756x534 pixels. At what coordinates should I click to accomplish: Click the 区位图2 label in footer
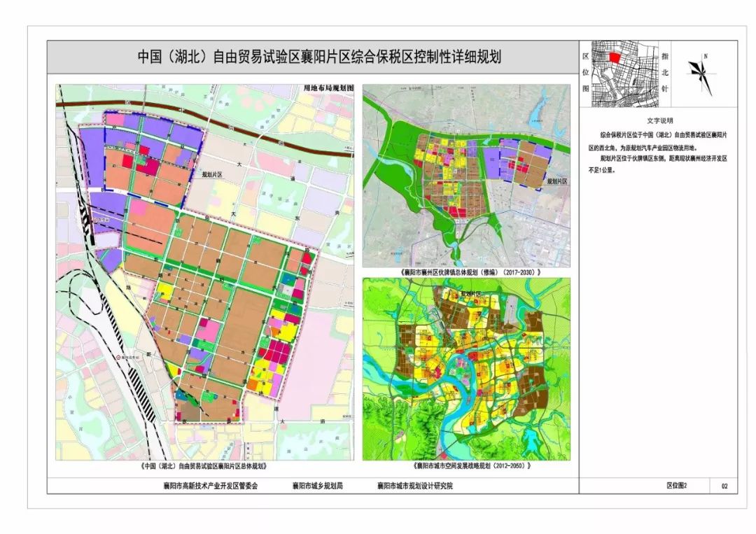tap(677, 486)
